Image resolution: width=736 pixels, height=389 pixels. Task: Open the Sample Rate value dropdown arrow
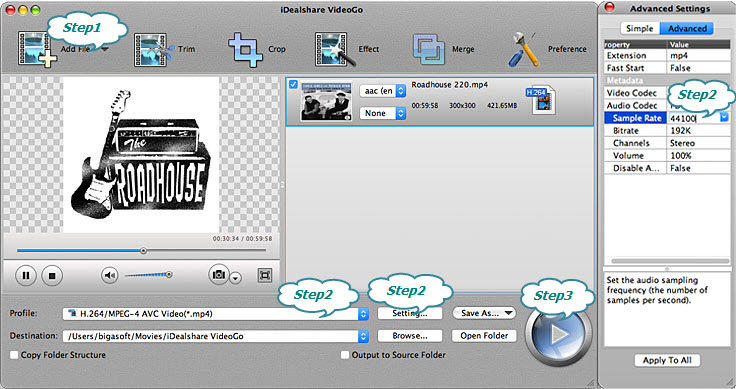coord(724,117)
